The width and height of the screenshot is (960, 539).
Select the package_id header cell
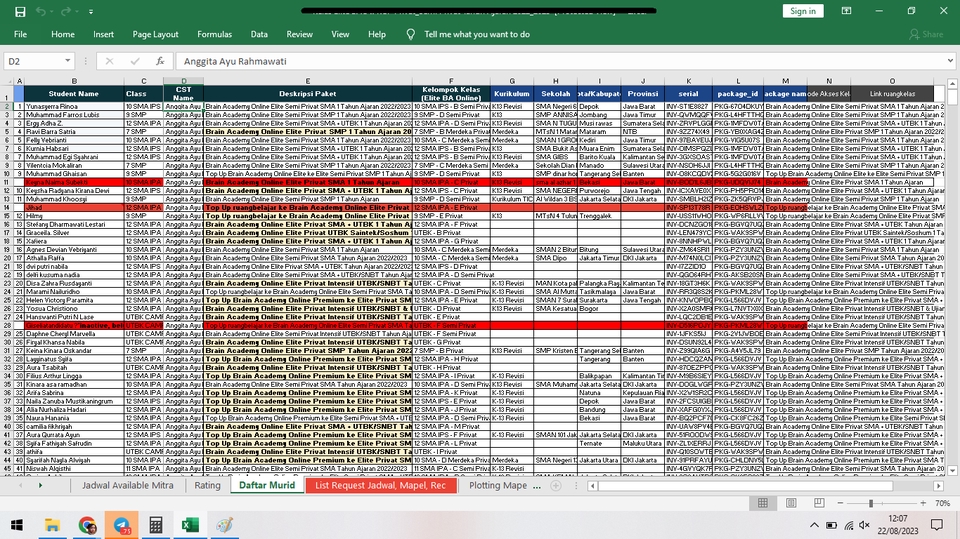pos(738,94)
